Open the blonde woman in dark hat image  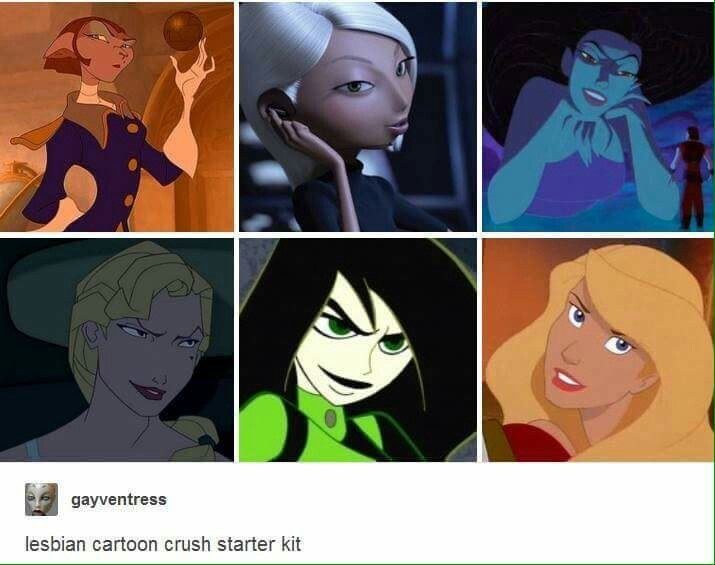coord(117,350)
